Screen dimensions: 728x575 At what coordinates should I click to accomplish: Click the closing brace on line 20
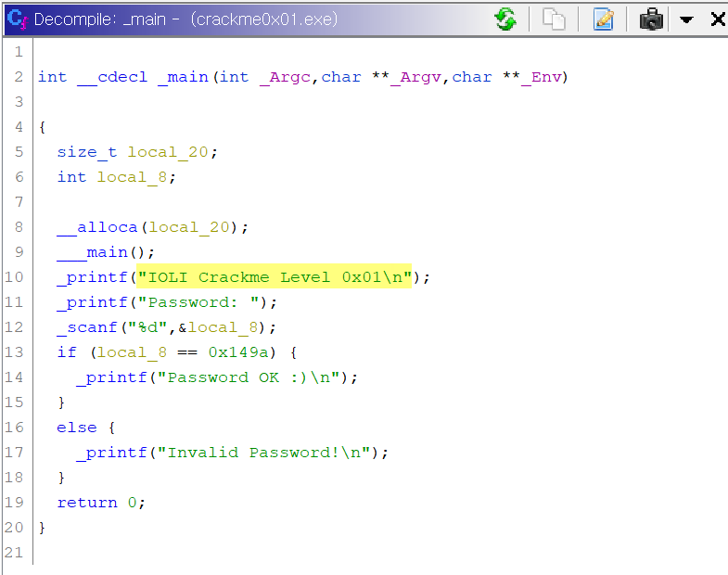[42, 528]
